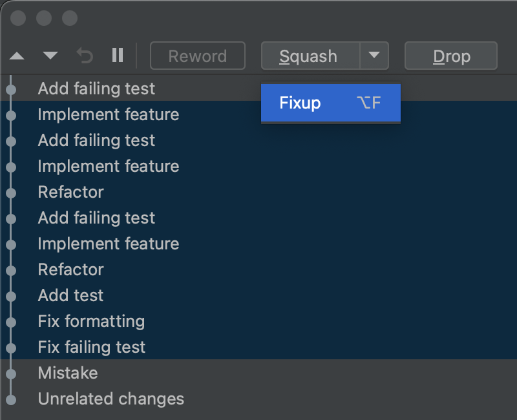Select the Unrelated changes commit

coord(110,399)
